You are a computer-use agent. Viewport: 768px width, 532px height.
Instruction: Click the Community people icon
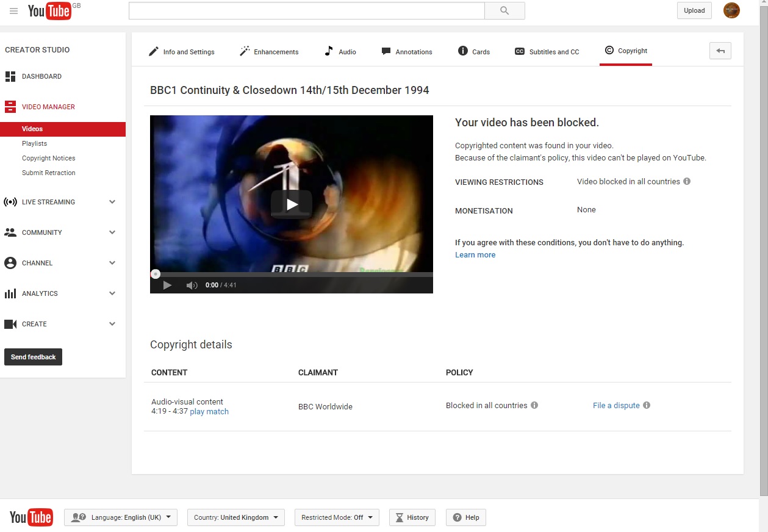(10, 232)
